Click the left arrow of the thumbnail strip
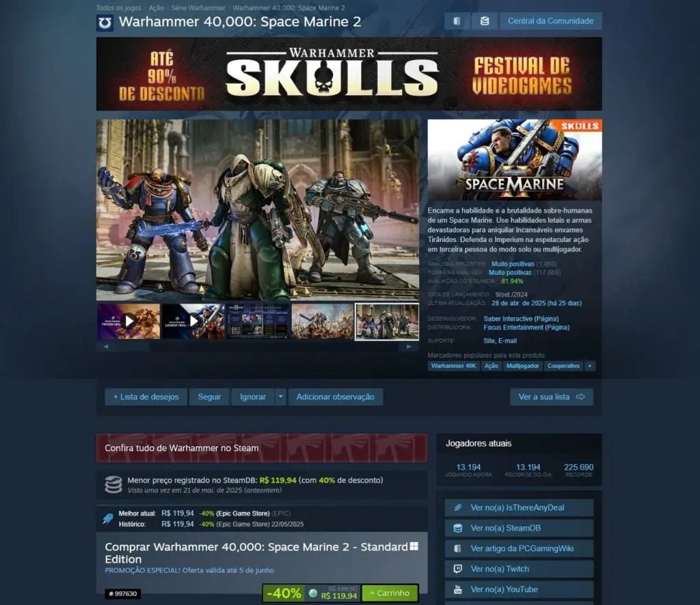The image size is (700, 605). click(x=106, y=347)
